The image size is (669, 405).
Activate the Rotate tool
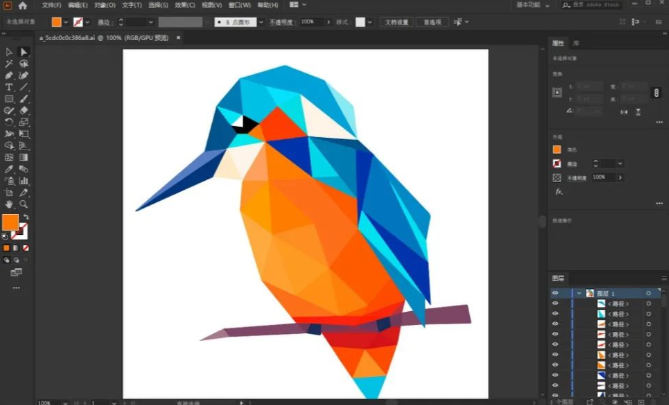coord(9,122)
